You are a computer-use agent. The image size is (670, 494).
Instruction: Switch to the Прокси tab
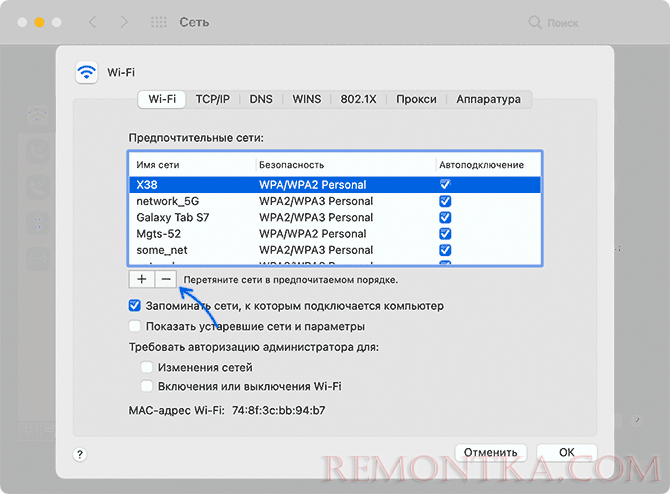[x=416, y=99]
